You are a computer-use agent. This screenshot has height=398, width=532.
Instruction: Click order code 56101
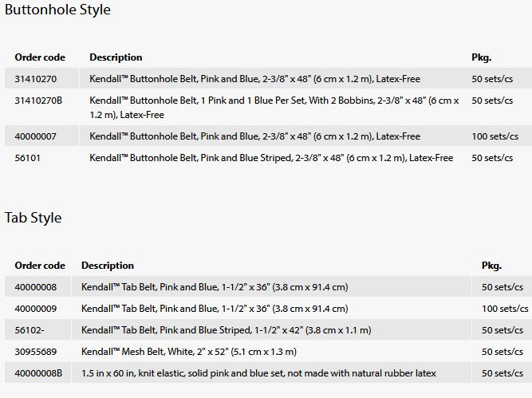(x=28, y=158)
